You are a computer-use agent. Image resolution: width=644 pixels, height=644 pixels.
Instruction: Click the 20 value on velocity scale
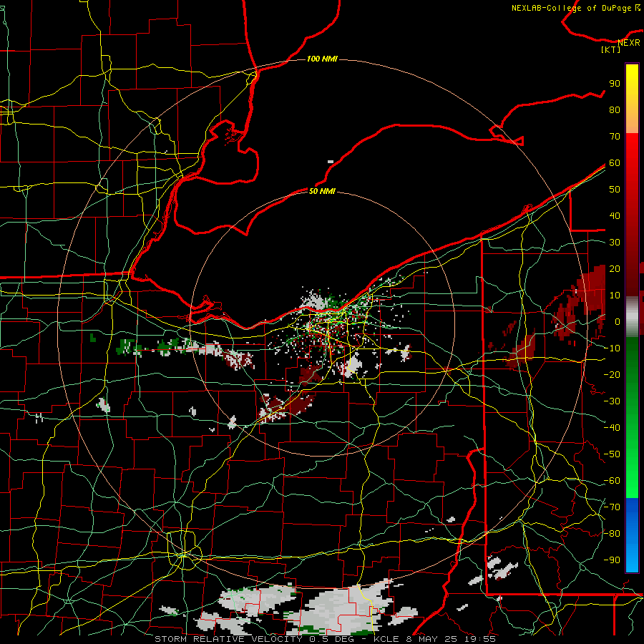(x=615, y=269)
